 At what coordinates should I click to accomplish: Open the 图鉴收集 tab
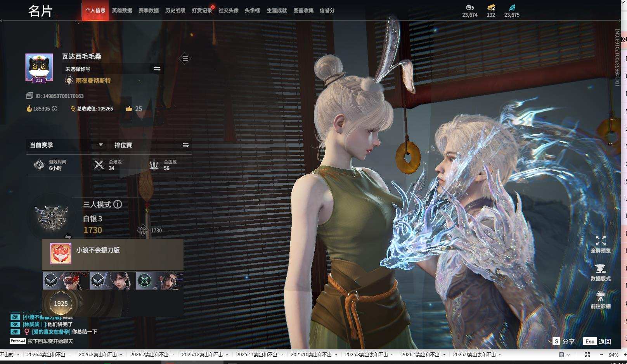pyautogui.click(x=303, y=10)
